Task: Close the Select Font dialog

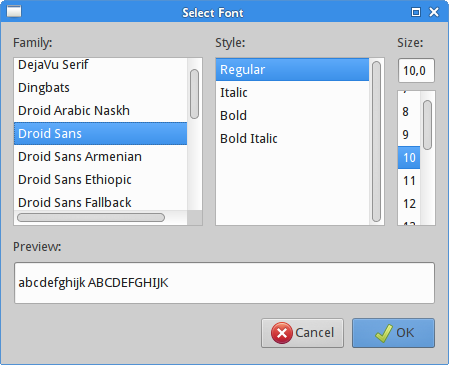Action: pos(434,12)
